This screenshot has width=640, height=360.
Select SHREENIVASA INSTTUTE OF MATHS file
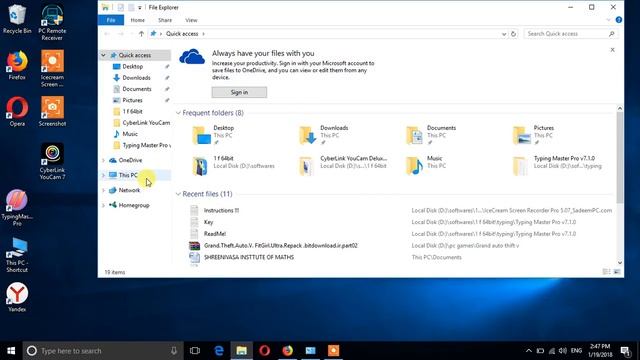point(249,258)
